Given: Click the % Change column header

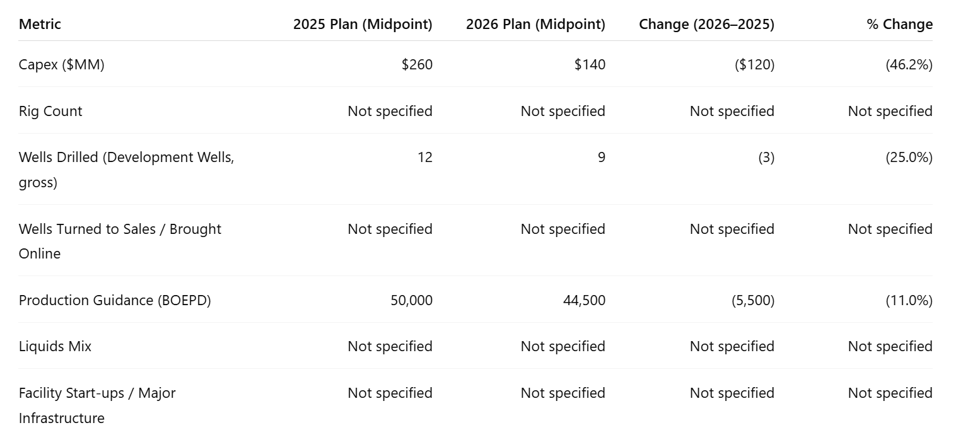Looking at the screenshot, I should 900,25.
